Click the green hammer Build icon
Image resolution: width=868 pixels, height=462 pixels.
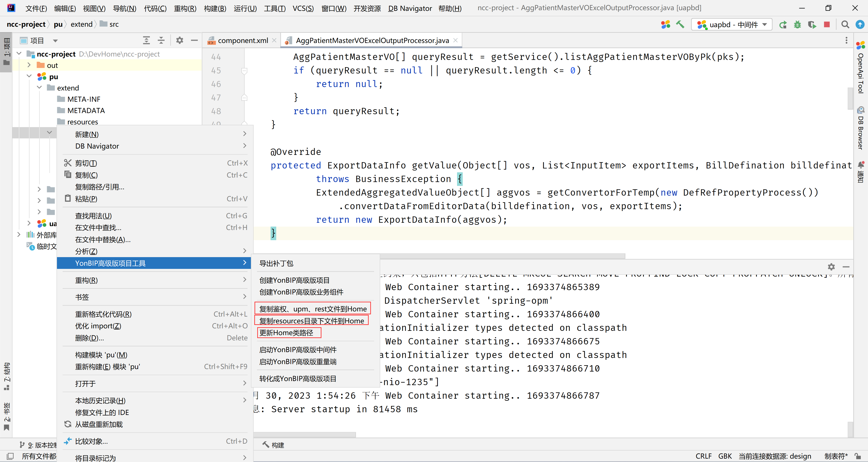680,25
